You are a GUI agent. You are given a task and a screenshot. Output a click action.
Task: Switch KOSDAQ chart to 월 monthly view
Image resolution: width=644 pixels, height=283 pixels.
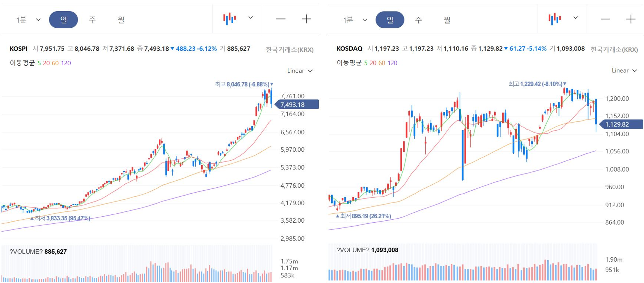447,20
